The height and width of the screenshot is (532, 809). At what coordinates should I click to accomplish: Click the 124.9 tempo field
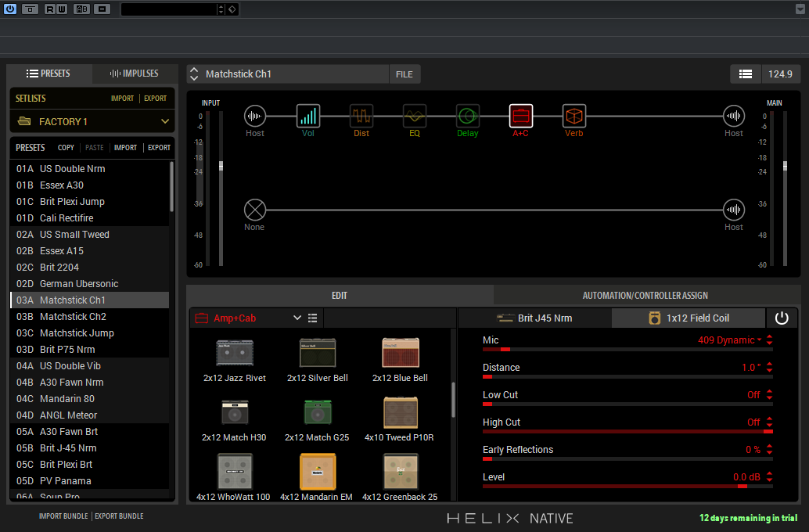coord(780,74)
